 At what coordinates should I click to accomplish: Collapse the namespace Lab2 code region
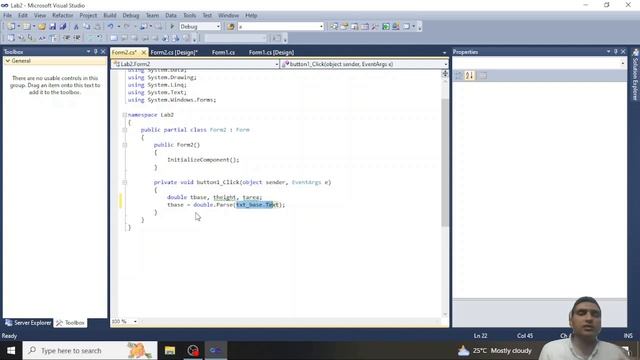coord(124,115)
